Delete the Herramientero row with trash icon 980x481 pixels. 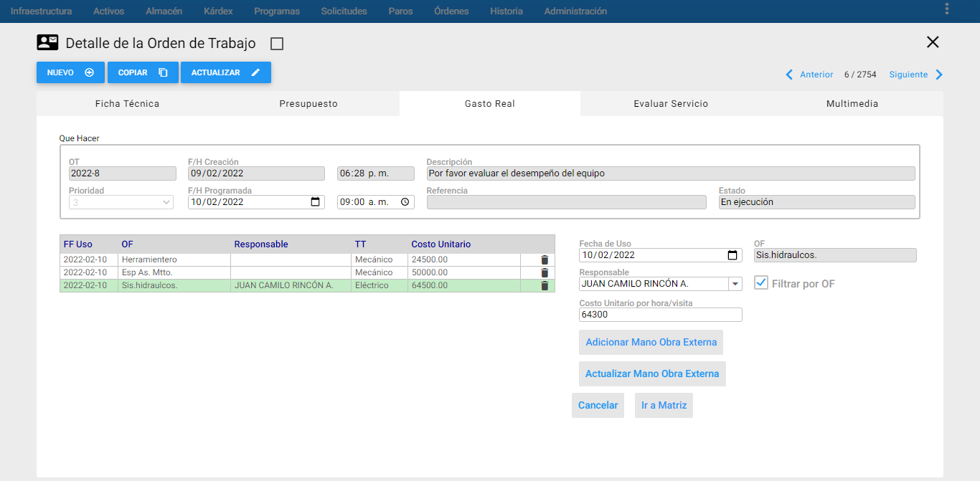pyautogui.click(x=545, y=259)
